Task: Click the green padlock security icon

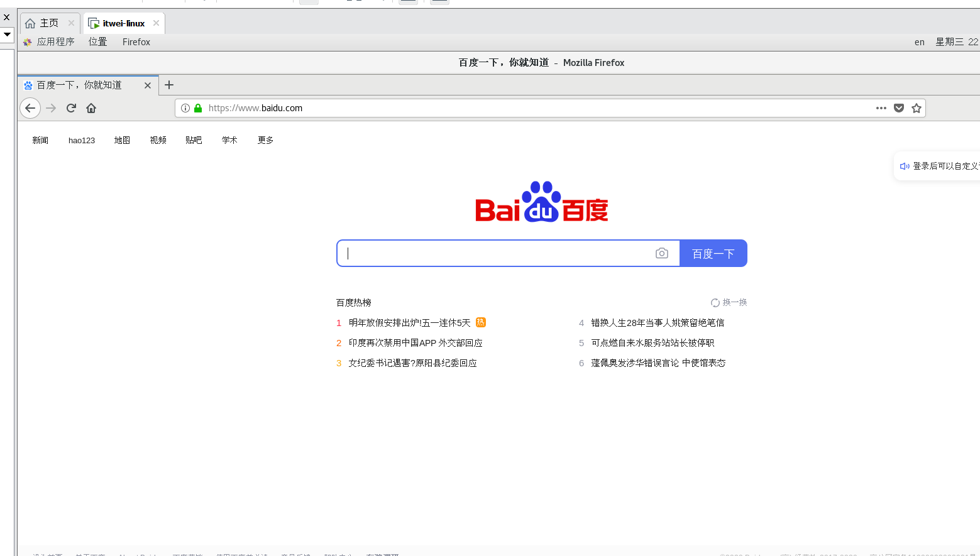Action: 198,108
